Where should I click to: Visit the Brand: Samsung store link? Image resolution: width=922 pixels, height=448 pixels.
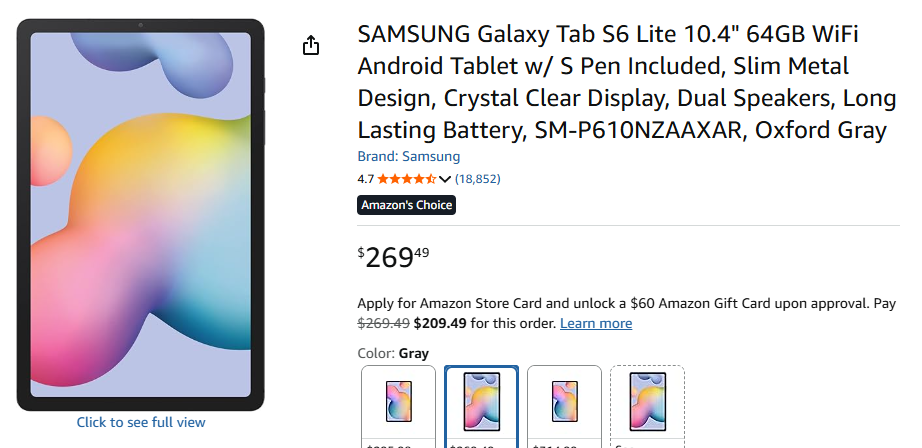click(408, 156)
